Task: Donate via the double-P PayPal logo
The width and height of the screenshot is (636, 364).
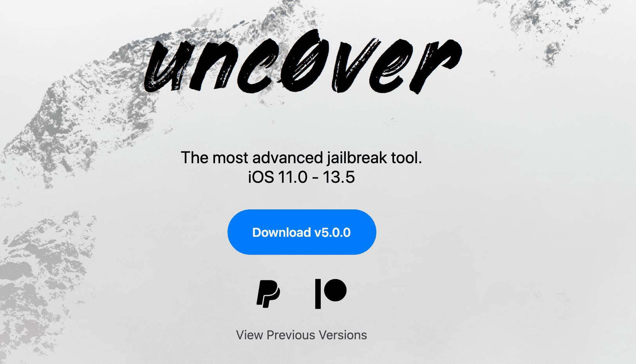Action: click(268, 294)
